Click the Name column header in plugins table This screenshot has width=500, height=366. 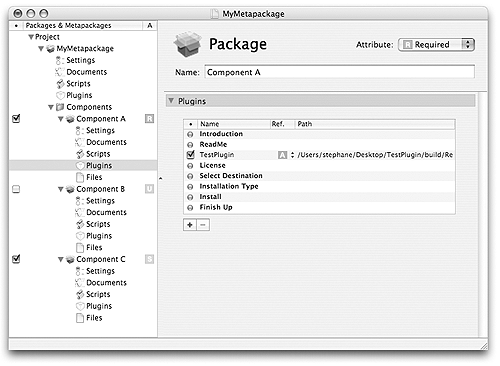(234, 124)
